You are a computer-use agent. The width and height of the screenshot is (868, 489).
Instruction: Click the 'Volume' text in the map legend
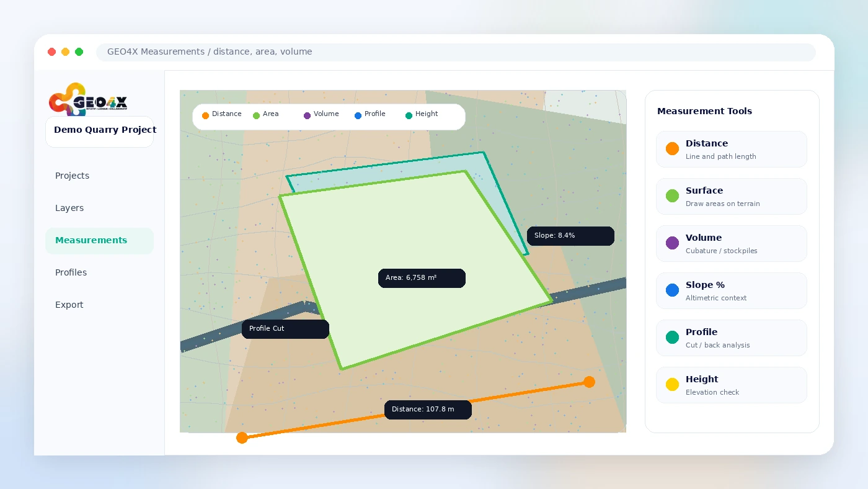(x=326, y=114)
